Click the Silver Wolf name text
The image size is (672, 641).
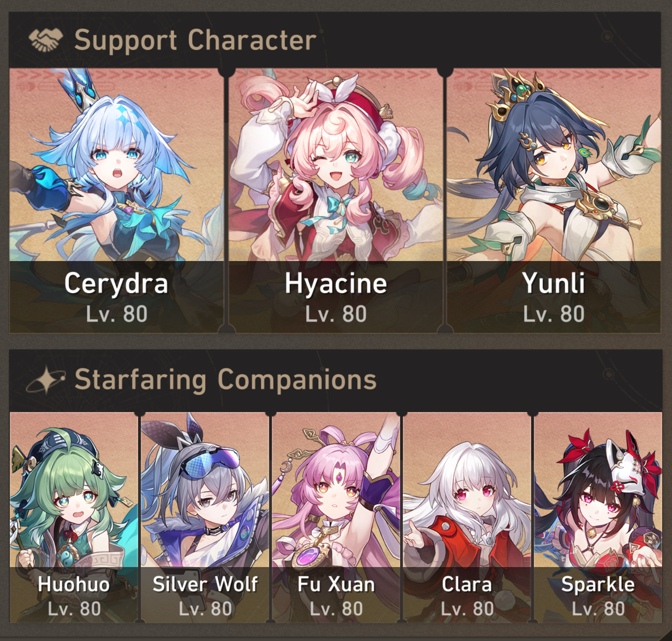point(205,584)
